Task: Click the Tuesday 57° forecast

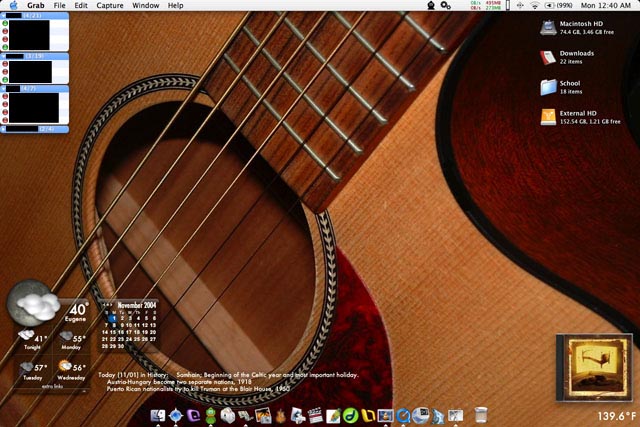Action: click(33, 370)
